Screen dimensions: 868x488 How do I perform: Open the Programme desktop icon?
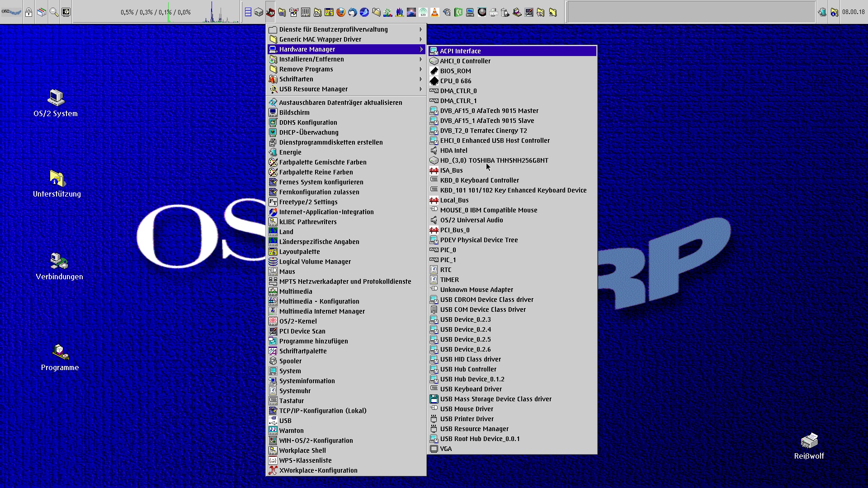point(60,357)
